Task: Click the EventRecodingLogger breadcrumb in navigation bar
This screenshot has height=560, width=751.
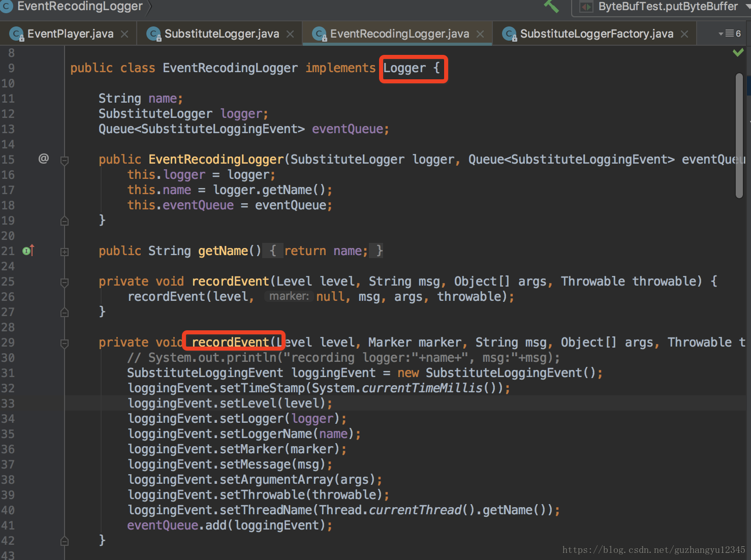Action: 80,7
